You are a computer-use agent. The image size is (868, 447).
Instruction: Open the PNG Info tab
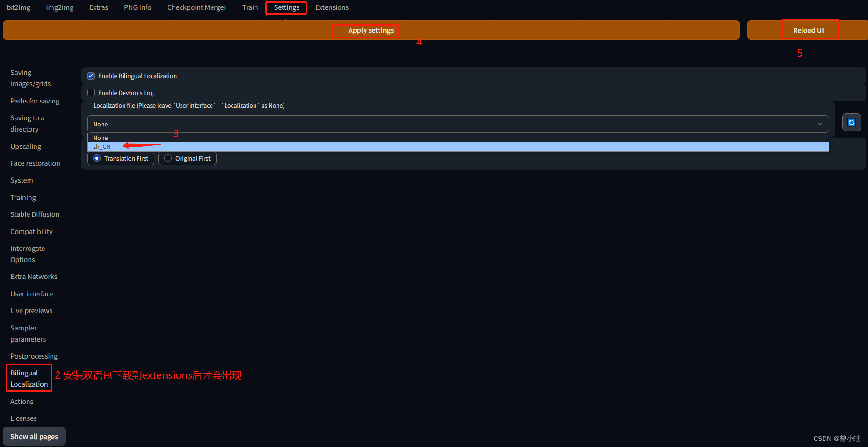click(138, 7)
